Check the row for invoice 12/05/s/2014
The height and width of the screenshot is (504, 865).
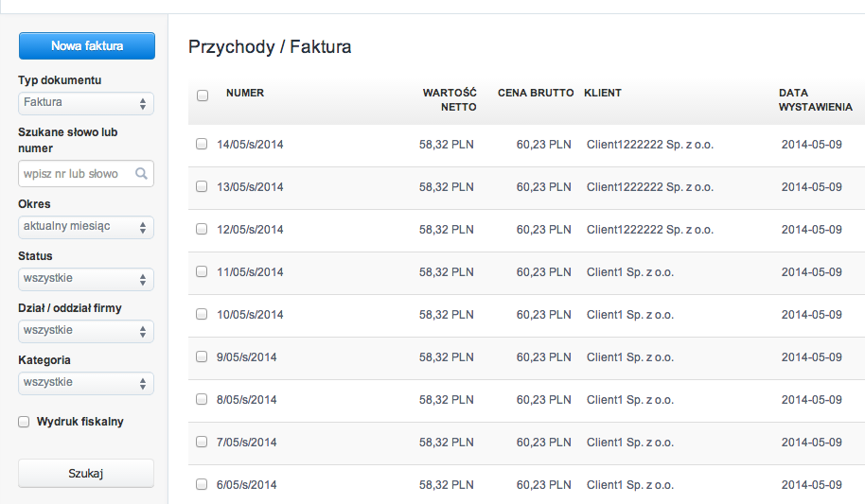pyautogui.click(x=202, y=229)
